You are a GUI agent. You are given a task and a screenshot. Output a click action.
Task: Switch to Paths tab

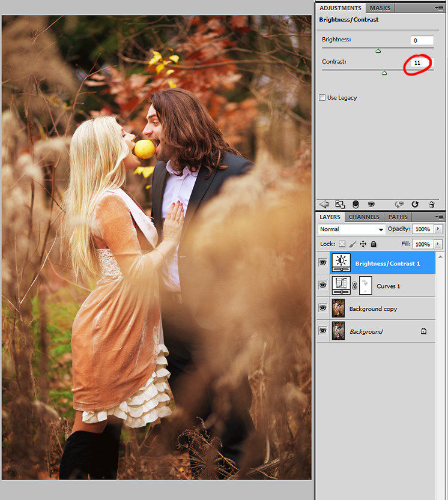point(398,217)
